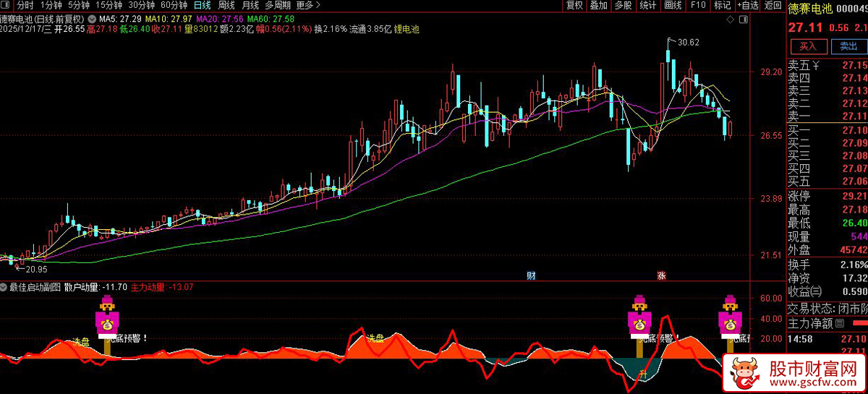Click the 买一 bid row
Screen dimensions: 868x394
(827, 130)
